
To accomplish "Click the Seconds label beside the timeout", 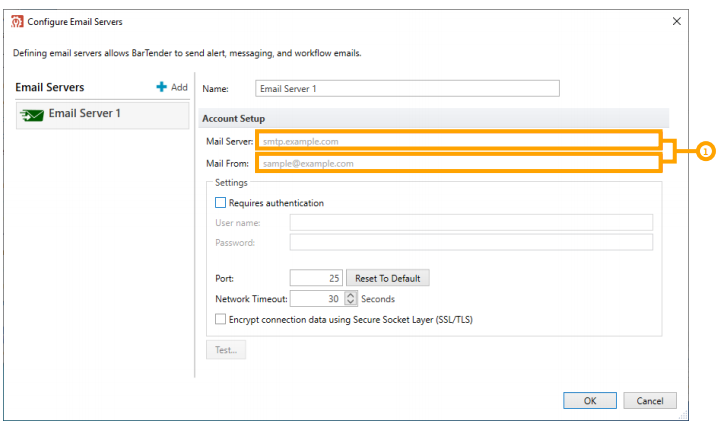I will click(378, 299).
